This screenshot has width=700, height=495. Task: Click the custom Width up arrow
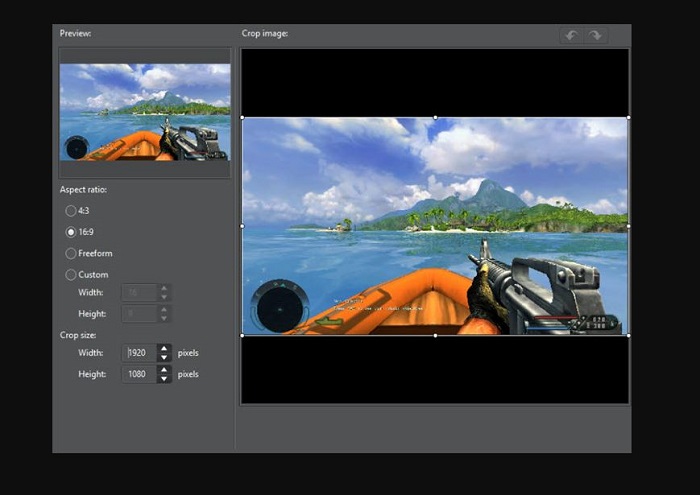164,288
